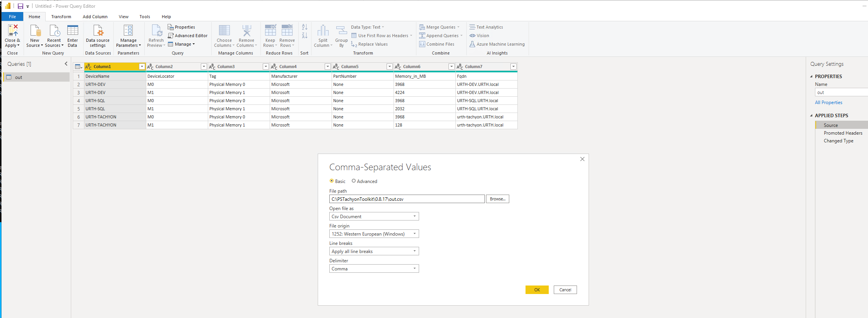Select the Promoted Headers step

tap(843, 133)
